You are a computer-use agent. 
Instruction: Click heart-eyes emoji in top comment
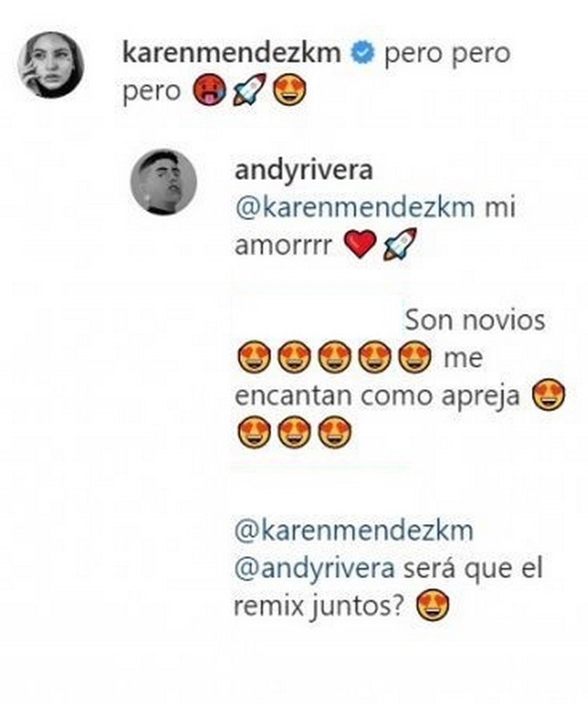(290, 90)
